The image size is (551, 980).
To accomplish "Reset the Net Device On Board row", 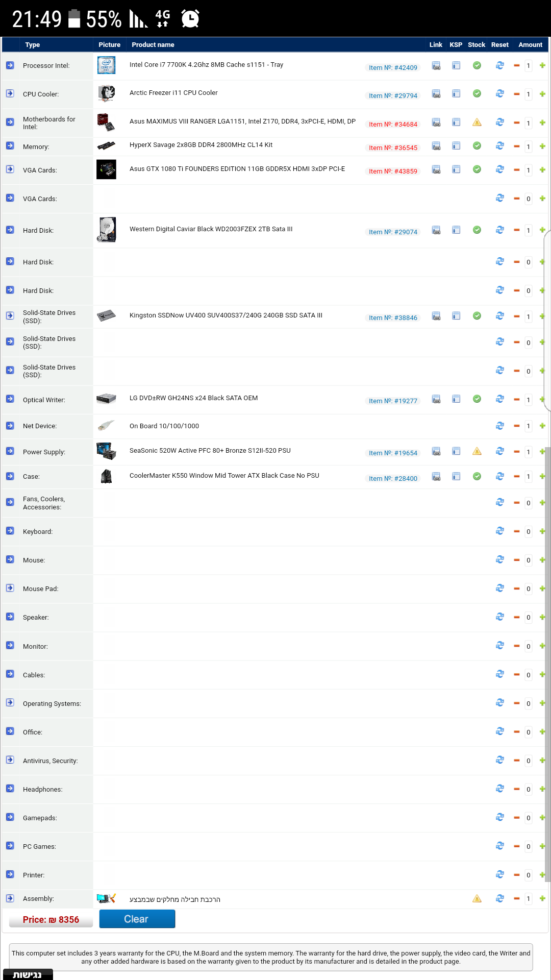I will click(x=500, y=425).
